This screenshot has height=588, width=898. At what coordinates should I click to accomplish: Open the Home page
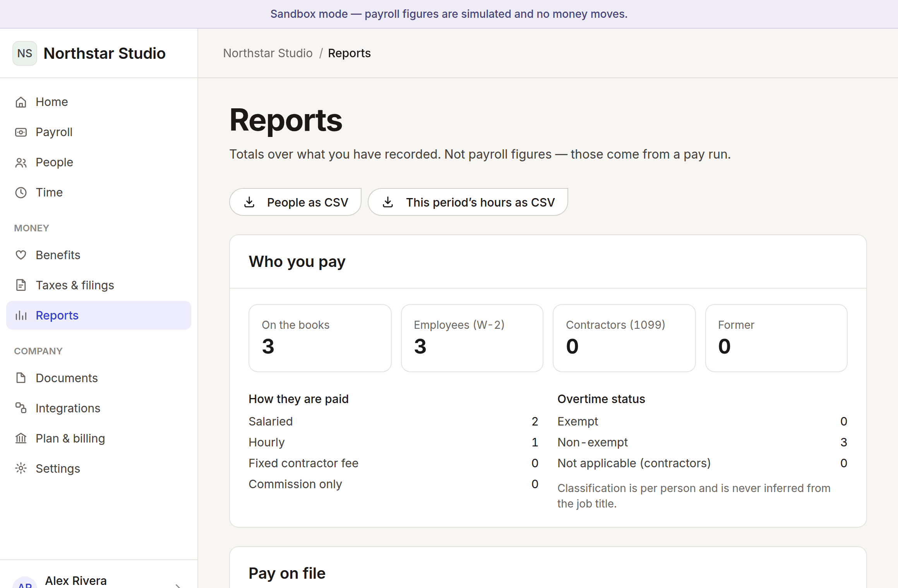click(x=99, y=102)
